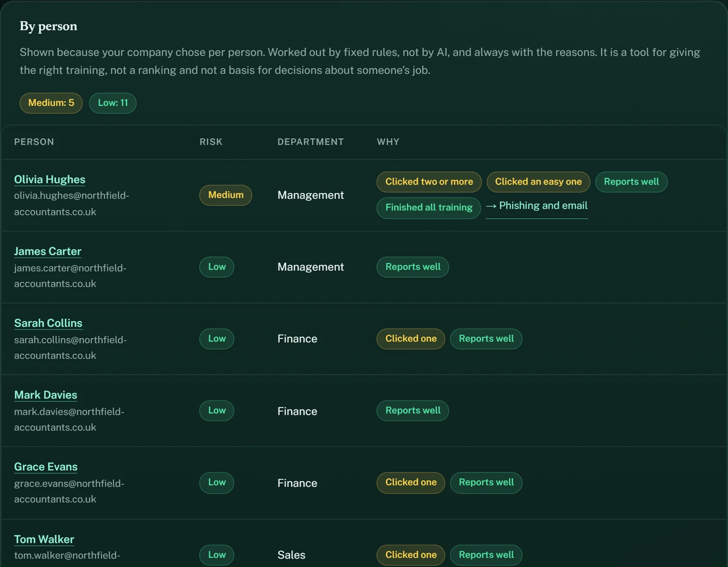
Task: Click 'Reports well' chip in Sarah Collins's row
Action: 486,339
